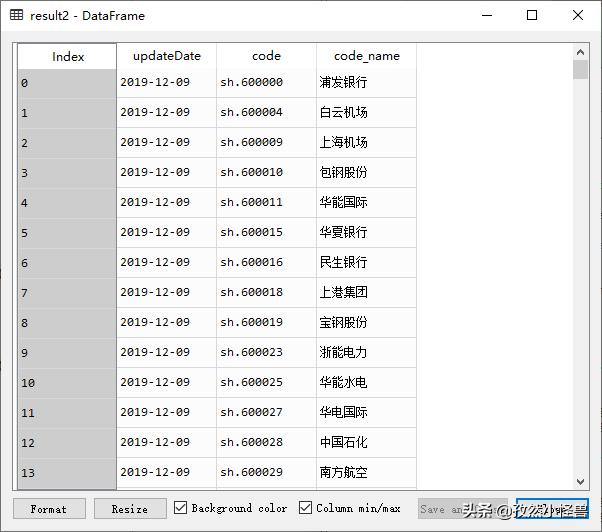Select code cell sh.600019
Viewport: 602px width, 532px height.
(x=266, y=322)
